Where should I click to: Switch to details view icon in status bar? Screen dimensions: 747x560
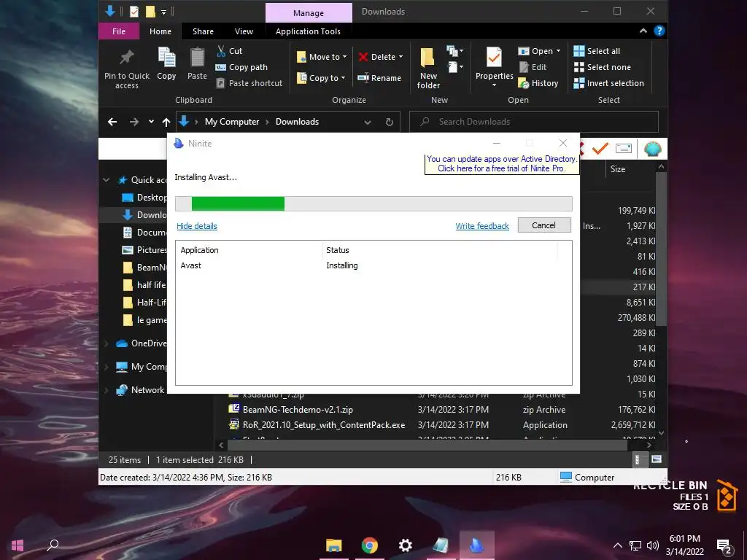click(637, 459)
